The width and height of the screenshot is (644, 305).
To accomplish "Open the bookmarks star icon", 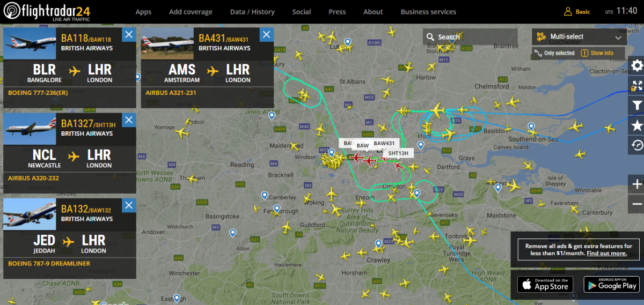I will (x=637, y=125).
